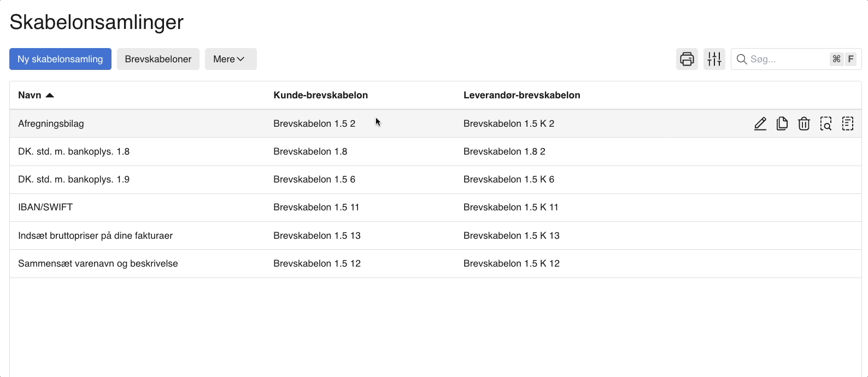Screen dimensions: 868x377
Task: Select the IBAN/SWIFT row
Action: tap(46, 207)
